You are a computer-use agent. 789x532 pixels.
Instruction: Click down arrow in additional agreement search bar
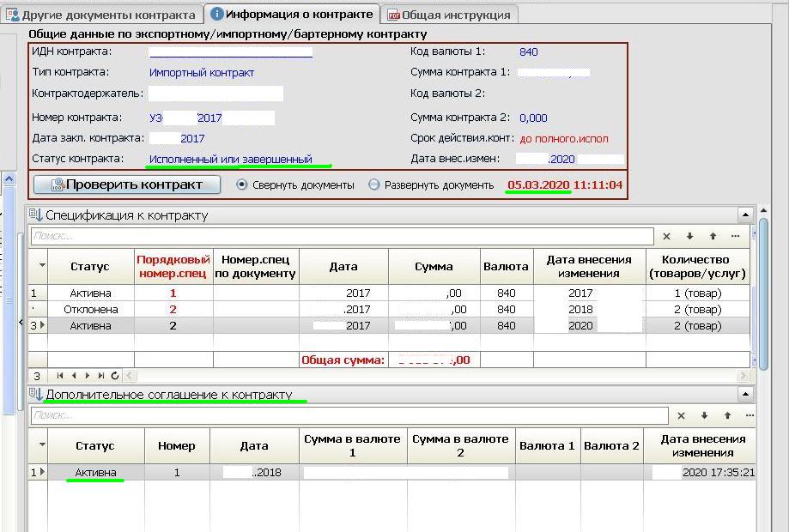[x=704, y=415]
